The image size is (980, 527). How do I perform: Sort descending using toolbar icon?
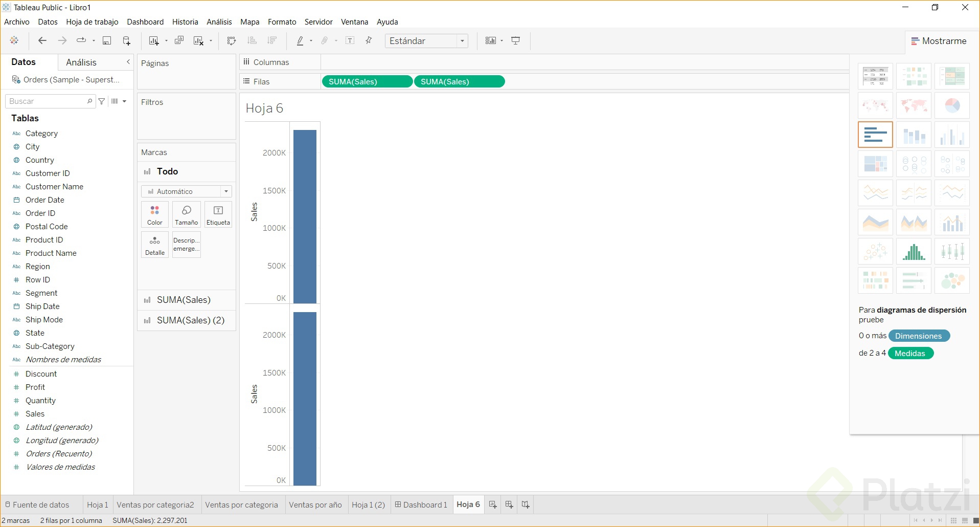coord(272,41)
